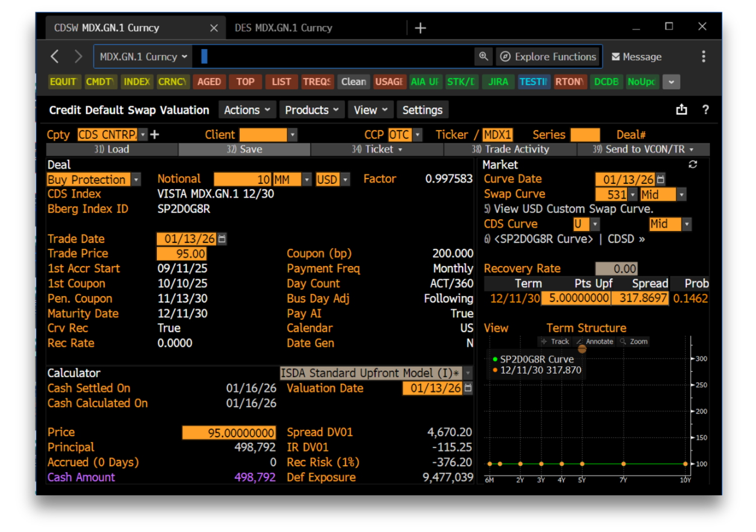The height and width of the screenshot is (532, 756).
Task: Click the Trade Price 95.00 field
Action: (181, 253)
